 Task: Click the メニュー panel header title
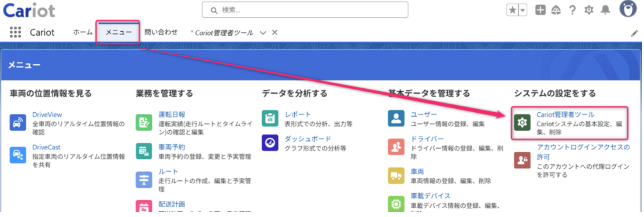pos(24,65)
